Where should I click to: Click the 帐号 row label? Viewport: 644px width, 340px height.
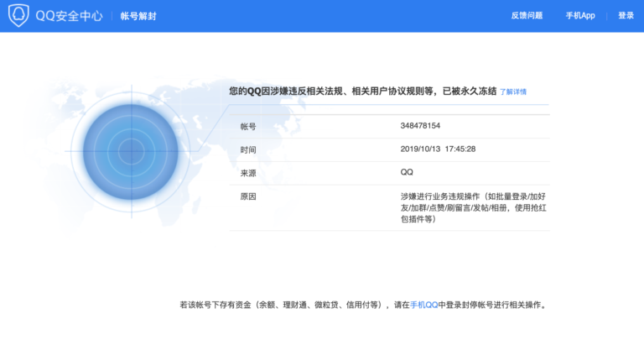coord(248,126)
